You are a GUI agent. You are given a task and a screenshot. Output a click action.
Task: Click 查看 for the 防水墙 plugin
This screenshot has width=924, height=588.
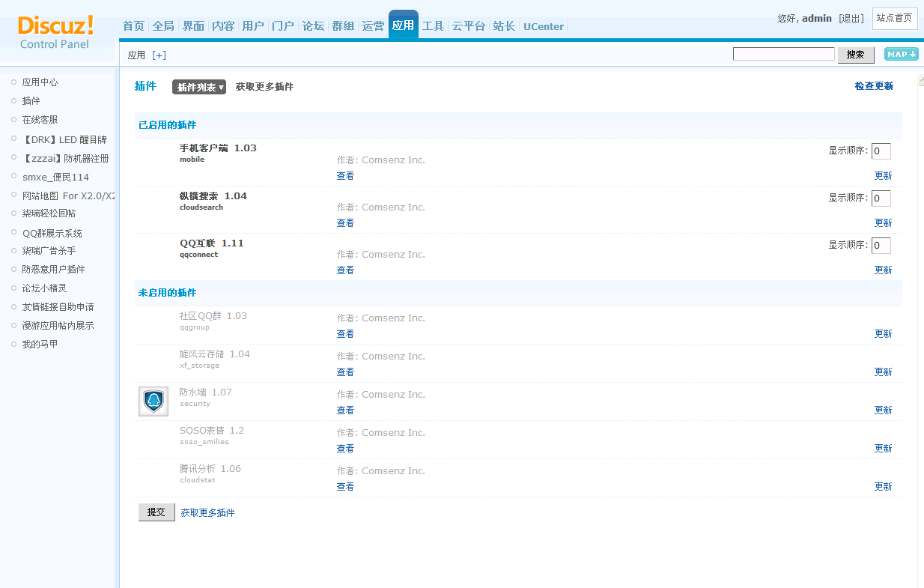point(345,410)
